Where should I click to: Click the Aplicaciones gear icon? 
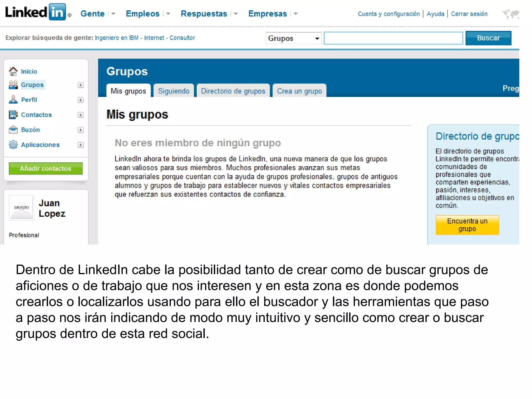click(x=13, y=144)
